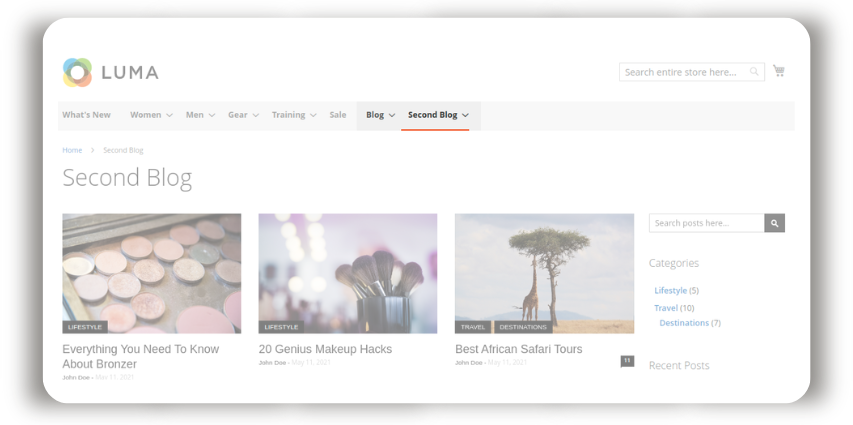Open the comments count badge 11
Viewport: 853px width, 425px height.
click(x=627, y=361)
